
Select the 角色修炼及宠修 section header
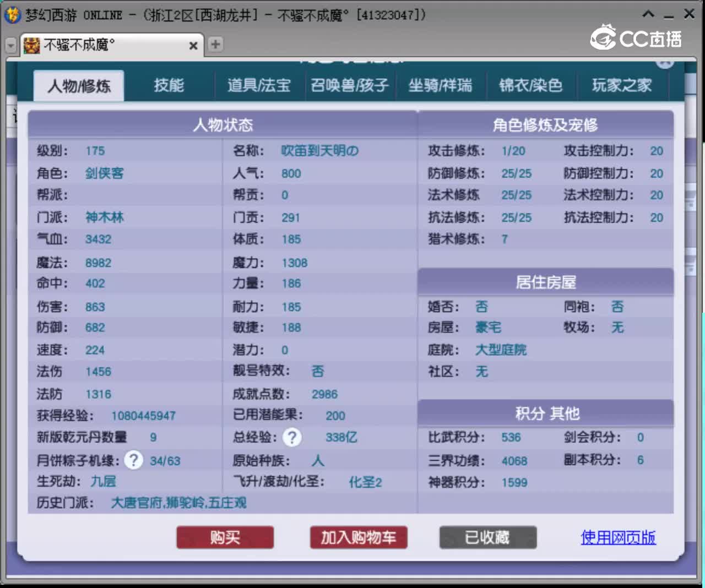coord(545,125)
